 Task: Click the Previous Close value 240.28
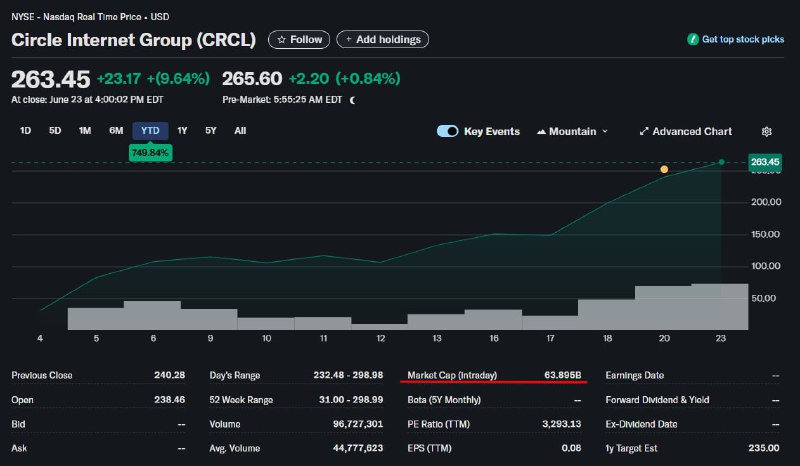[169, 375]
